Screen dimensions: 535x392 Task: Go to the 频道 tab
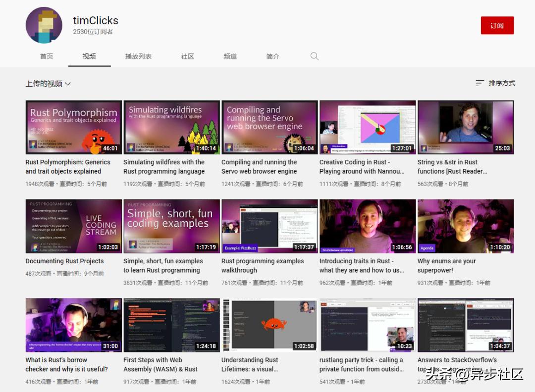230,56
